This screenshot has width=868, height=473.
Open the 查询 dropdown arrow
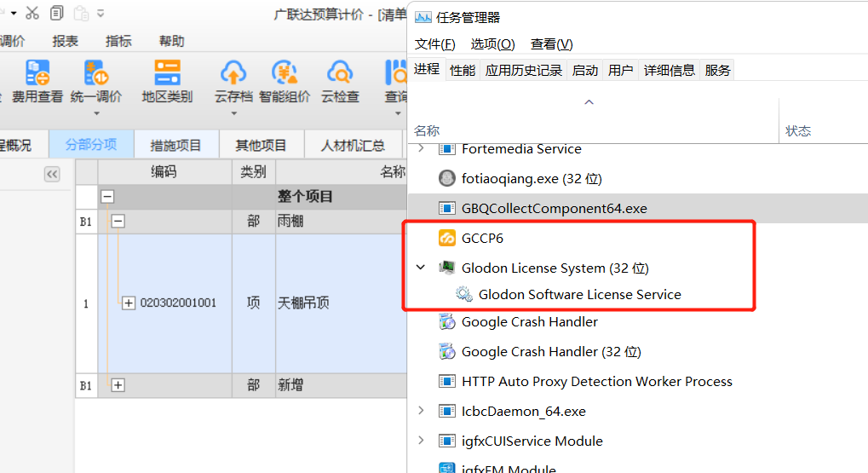[398, 113]
